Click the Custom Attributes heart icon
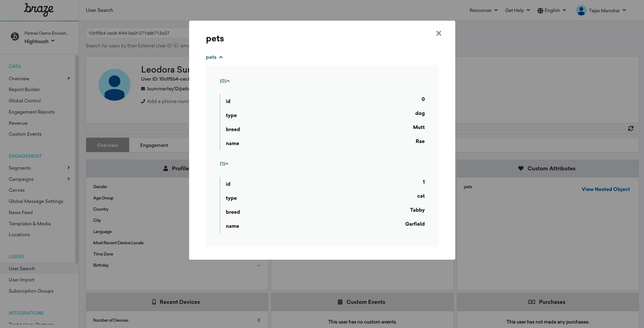The image size is (644, 328). tap(521, 169)
